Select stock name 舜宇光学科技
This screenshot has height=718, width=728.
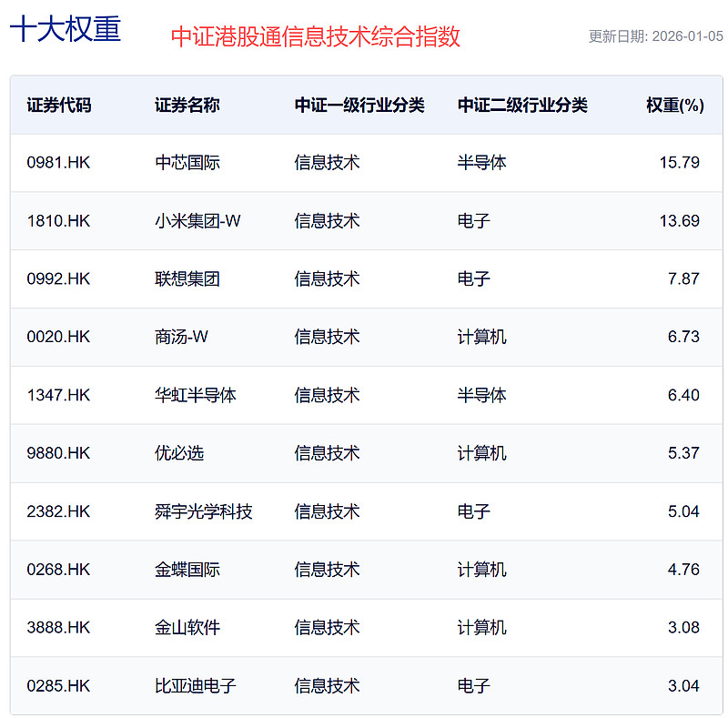point(204,511)
